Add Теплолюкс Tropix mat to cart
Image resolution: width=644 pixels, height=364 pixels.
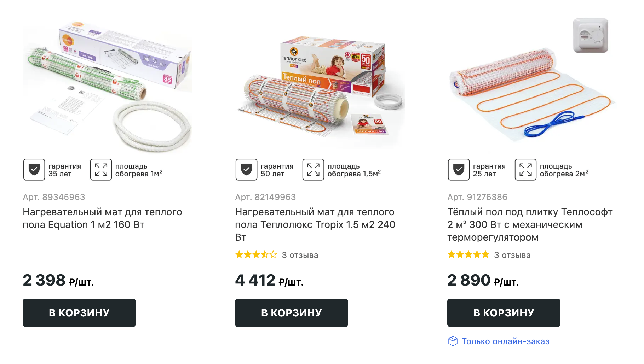(292, 313)
